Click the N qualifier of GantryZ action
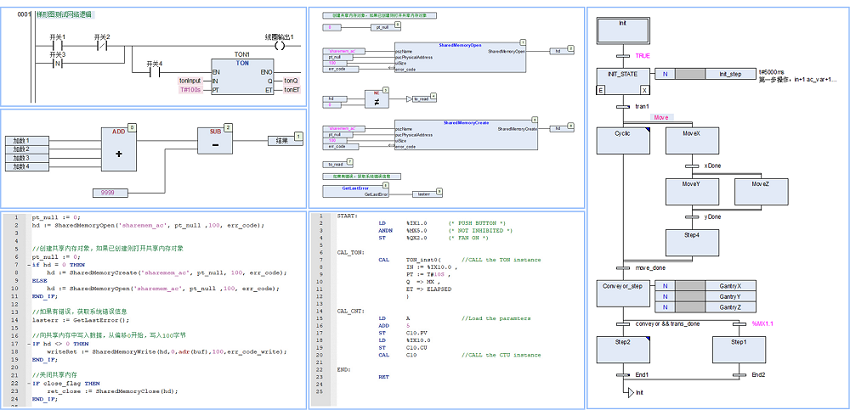 pos(666,308)
